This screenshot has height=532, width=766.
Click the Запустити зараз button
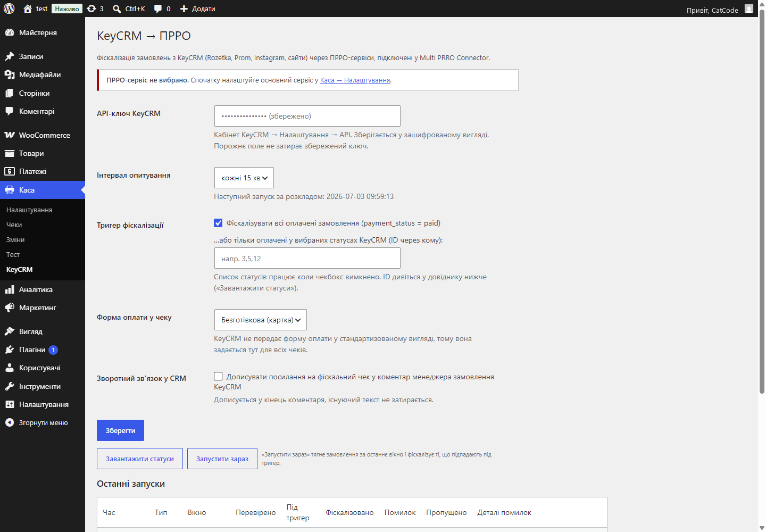222,459
